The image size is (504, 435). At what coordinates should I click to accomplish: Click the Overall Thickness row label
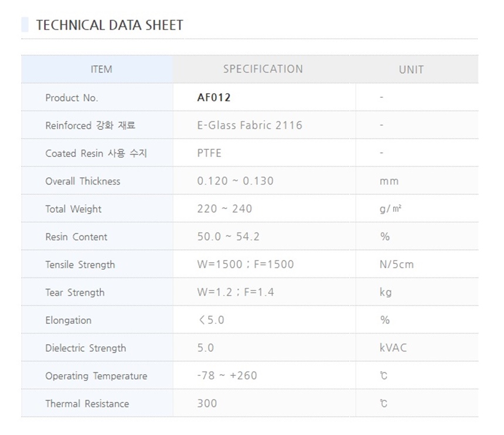83,181
